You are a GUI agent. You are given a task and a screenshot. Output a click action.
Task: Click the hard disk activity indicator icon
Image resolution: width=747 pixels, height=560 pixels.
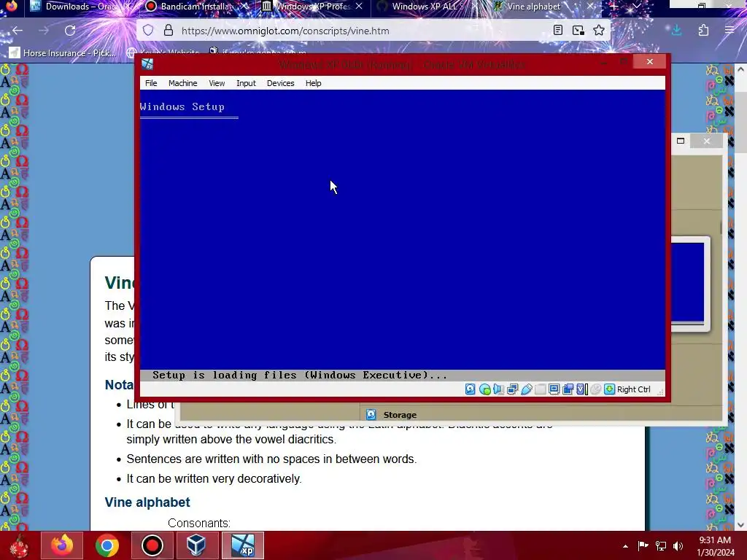click(471, 389)
